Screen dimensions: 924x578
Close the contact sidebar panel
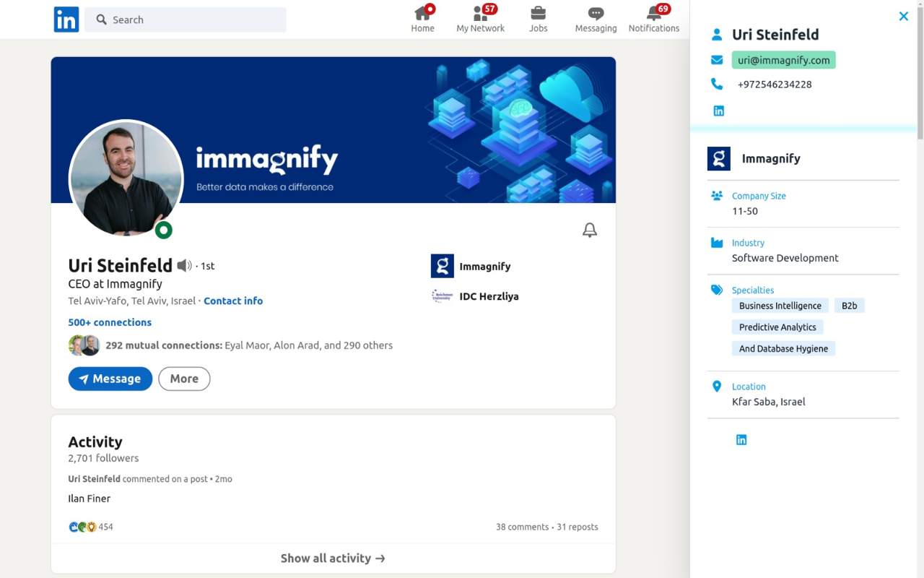(903, 16)
